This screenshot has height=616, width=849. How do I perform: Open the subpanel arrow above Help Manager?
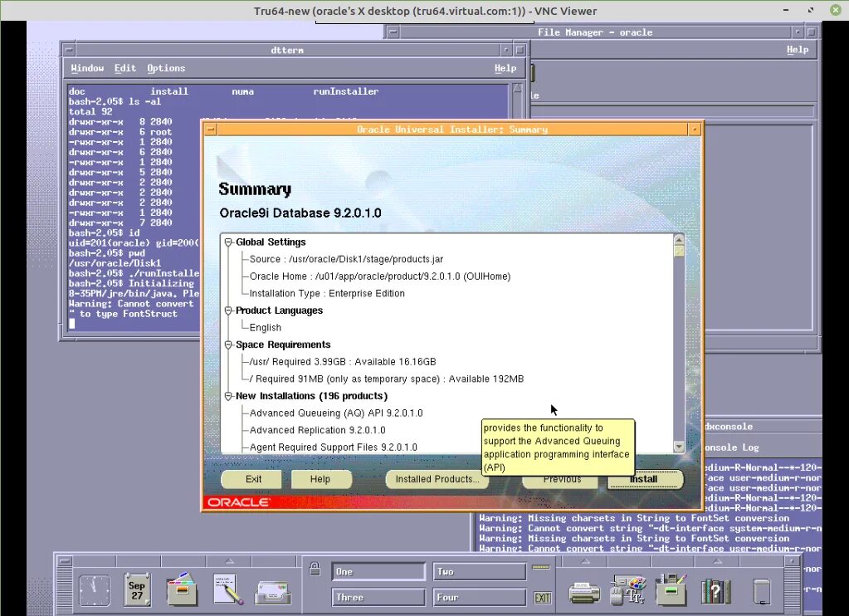(x=717, y=561)
